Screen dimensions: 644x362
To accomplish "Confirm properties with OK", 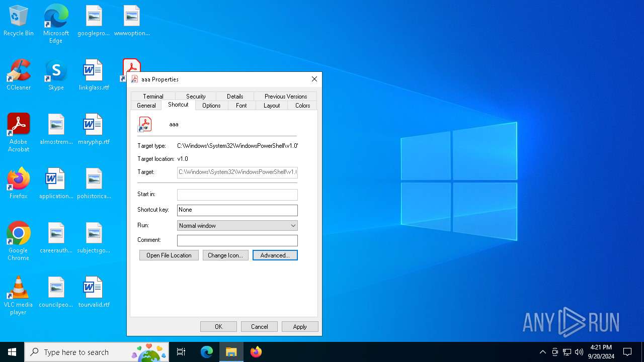I will 218,326.
